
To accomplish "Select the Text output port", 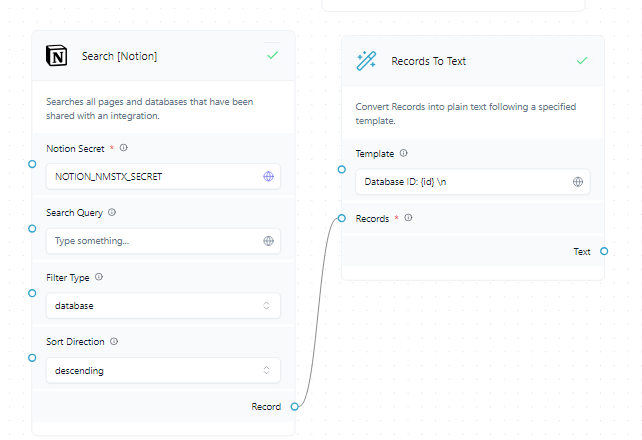I will (603, 251).
